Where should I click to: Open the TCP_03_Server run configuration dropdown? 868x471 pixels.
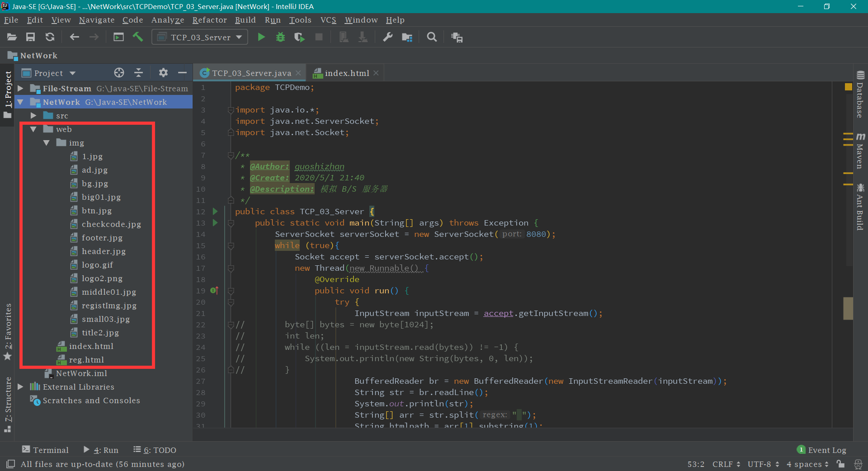click(200, 37)
